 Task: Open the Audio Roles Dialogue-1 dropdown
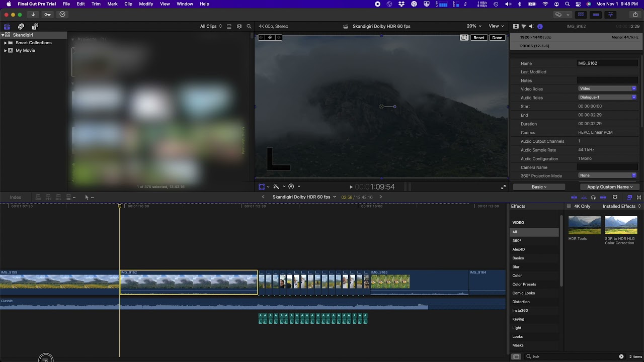coord(607,98)
